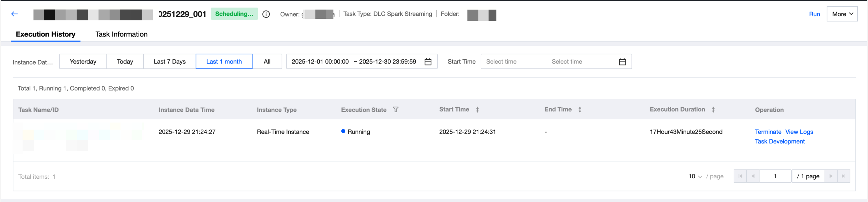Sort by Execution Duration column

[713, 110]
